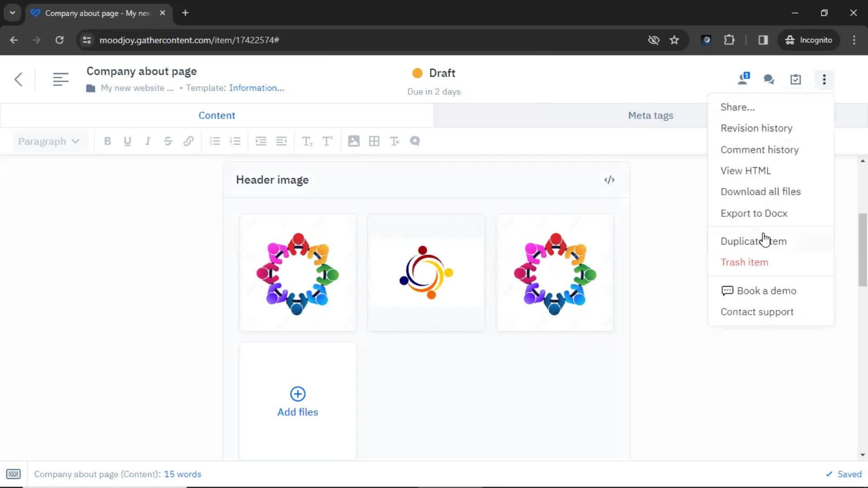Expand the Paragraph style dropdown
Screen dimensions: 868x488
[x=47, y=141]
